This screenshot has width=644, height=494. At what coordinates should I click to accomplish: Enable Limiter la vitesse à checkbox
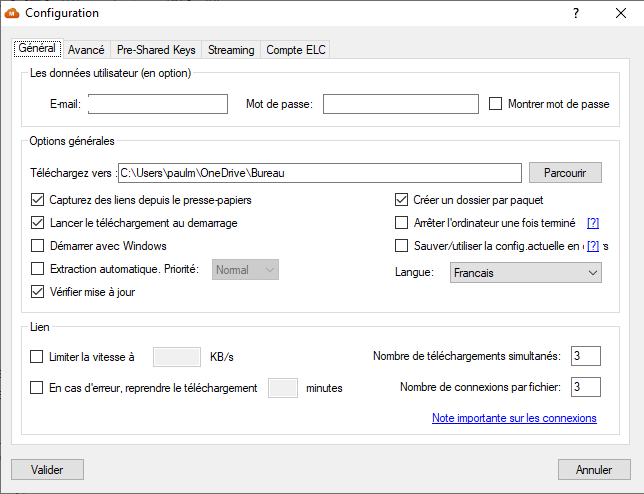point(38,356)
